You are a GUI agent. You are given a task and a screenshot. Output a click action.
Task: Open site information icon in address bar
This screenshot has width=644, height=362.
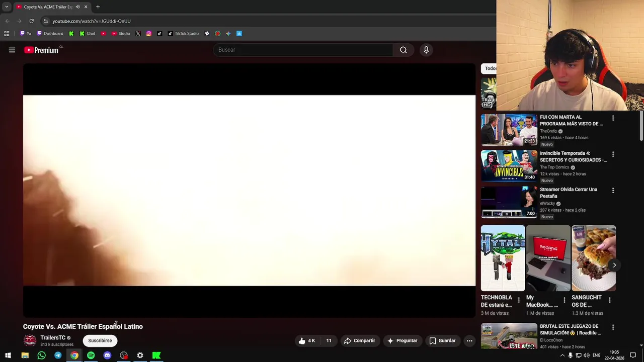[x=46, y=21]
